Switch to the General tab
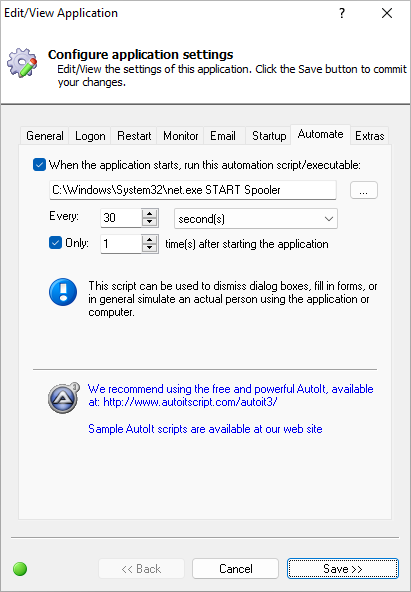Screen dimensions: 411x592 click(x=45, y=136)
